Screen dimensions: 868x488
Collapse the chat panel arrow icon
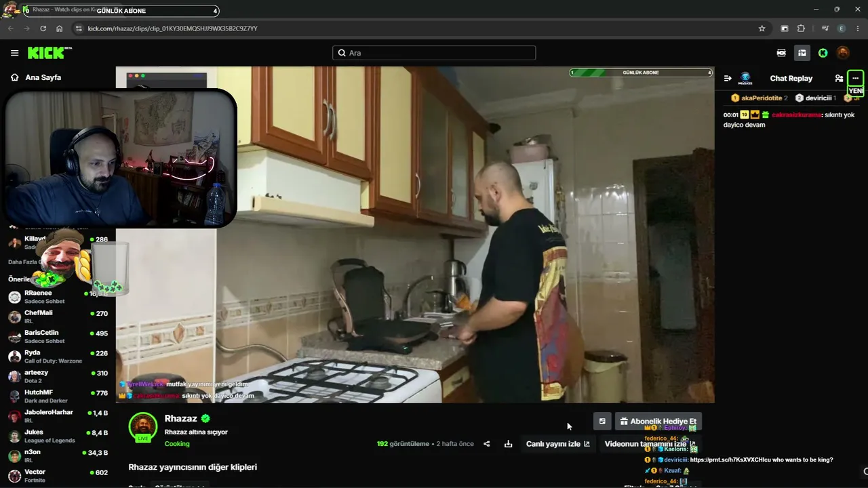click(728, 79)
